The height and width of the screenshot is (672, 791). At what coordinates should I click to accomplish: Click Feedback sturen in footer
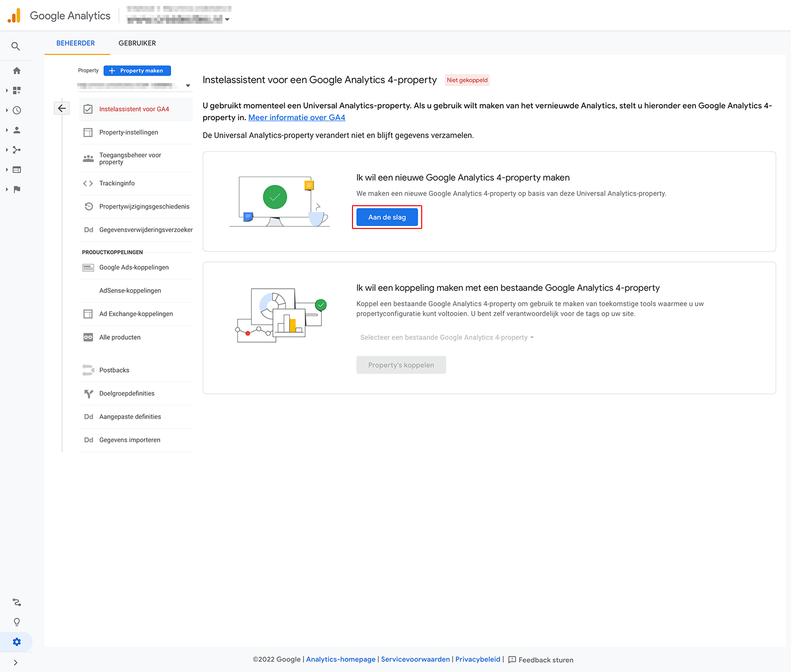click(541, 660)
